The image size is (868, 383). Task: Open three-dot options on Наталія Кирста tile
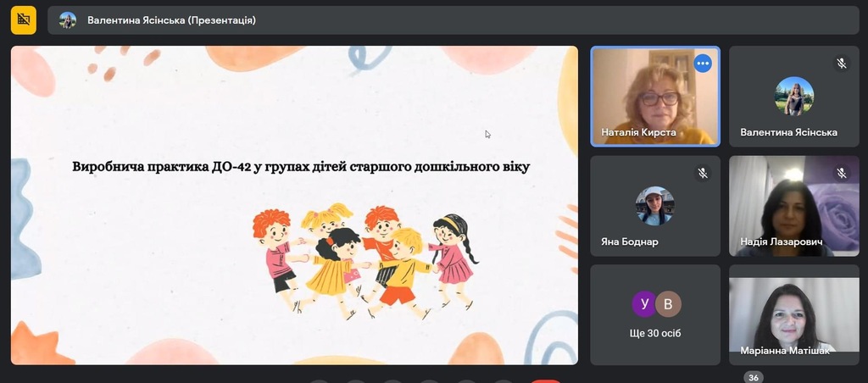point(703,64)
